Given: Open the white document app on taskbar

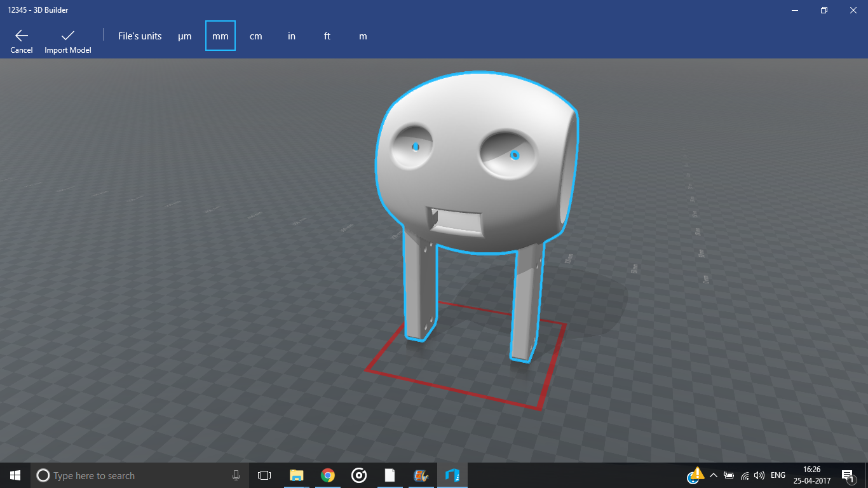Looking at the screenshot, I should pos(390,475).
